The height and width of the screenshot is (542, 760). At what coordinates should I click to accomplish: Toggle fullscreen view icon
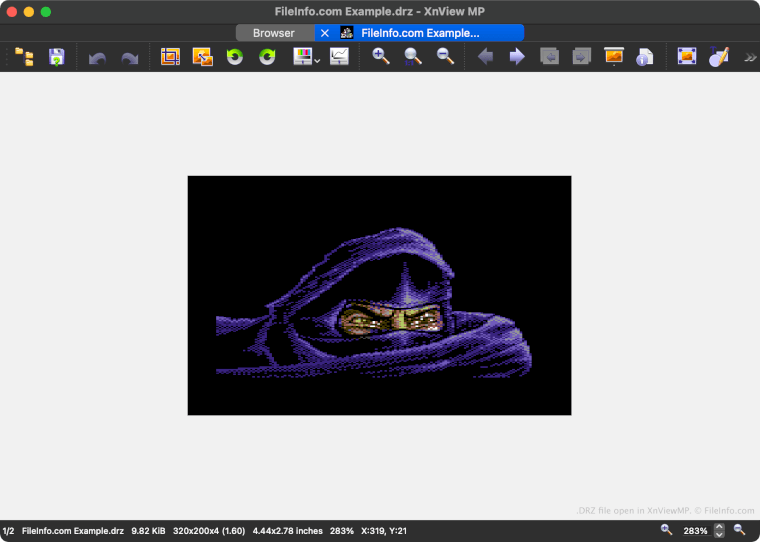click(686, 57)
